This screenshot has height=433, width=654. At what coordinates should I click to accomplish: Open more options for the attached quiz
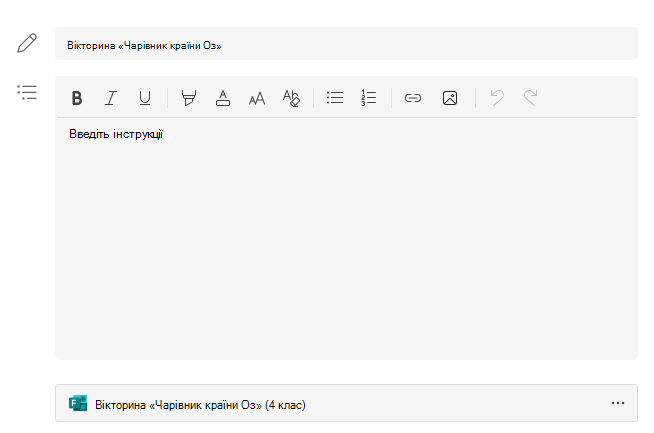(x=618, y=403)
